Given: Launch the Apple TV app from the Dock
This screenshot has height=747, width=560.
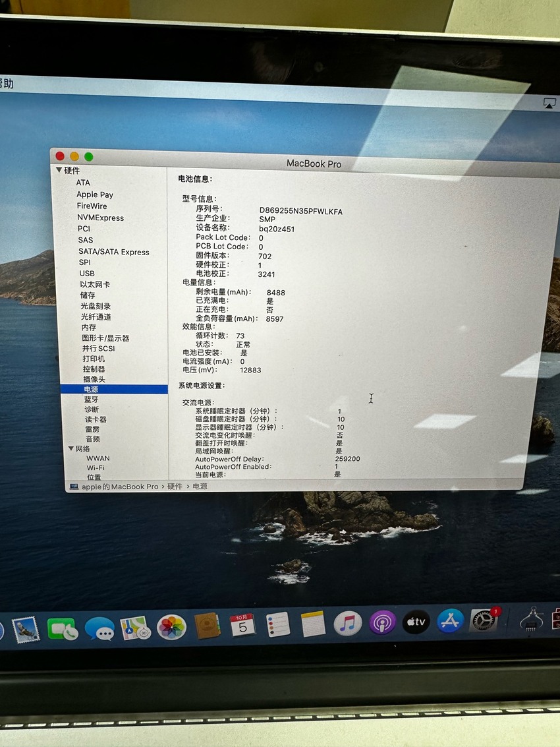Looking at the screenshot, I should pos(416,622).
